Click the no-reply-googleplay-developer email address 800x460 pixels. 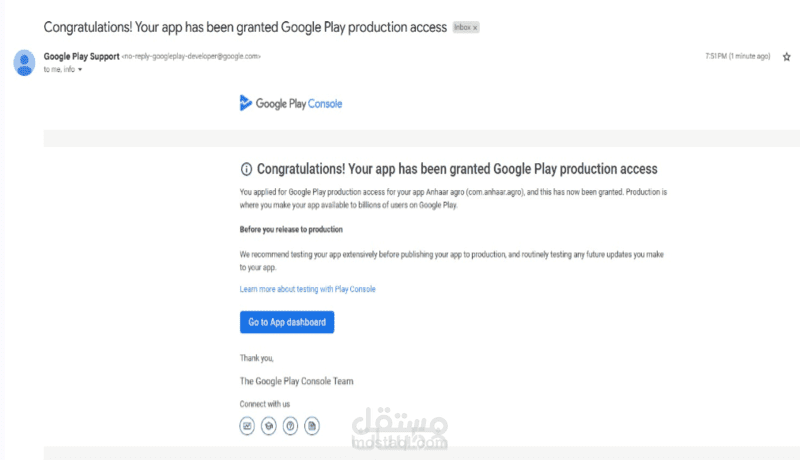(x=191, y=56)
